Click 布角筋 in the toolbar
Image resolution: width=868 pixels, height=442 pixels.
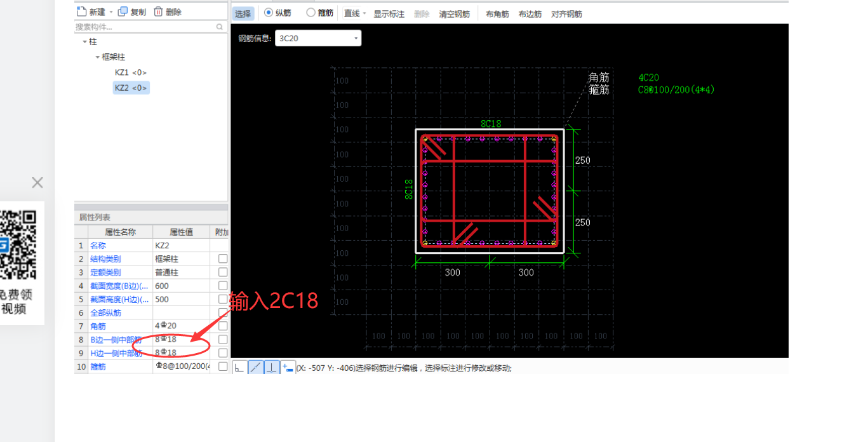(x=497, y=14)
